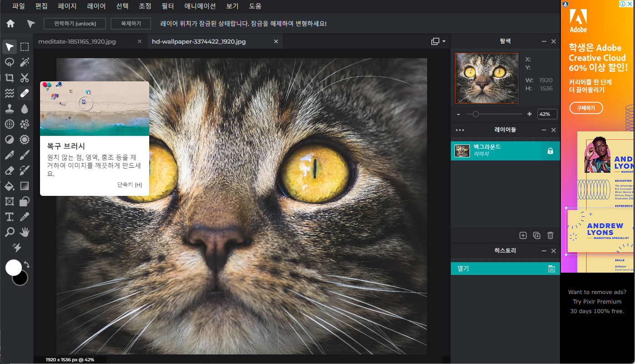This screenshot has width=635, height=364.
Task: Select the Shape tool
Action: tap(25, 201)
